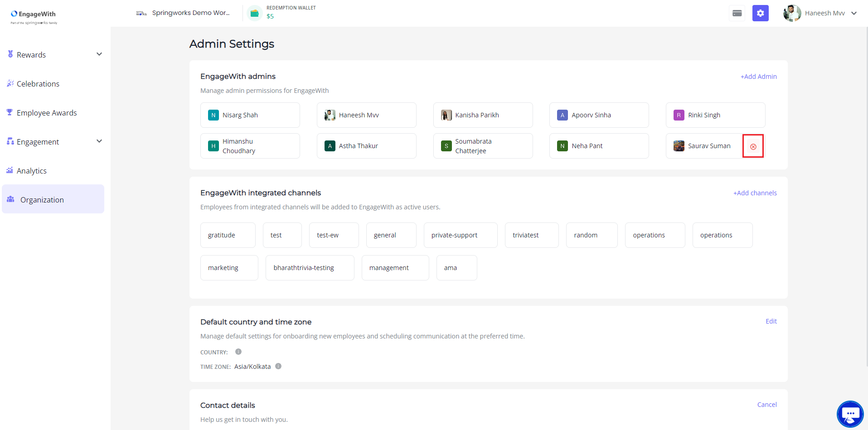This screenshot has width=868, height=430.
Task: Click Apoorv Sinha's A initial badge
Action: tap(563, 115)
